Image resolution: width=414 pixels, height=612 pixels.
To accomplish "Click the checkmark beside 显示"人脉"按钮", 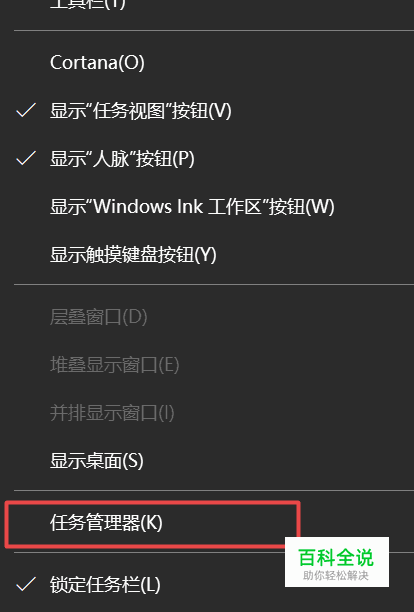I will coord(26,158).
